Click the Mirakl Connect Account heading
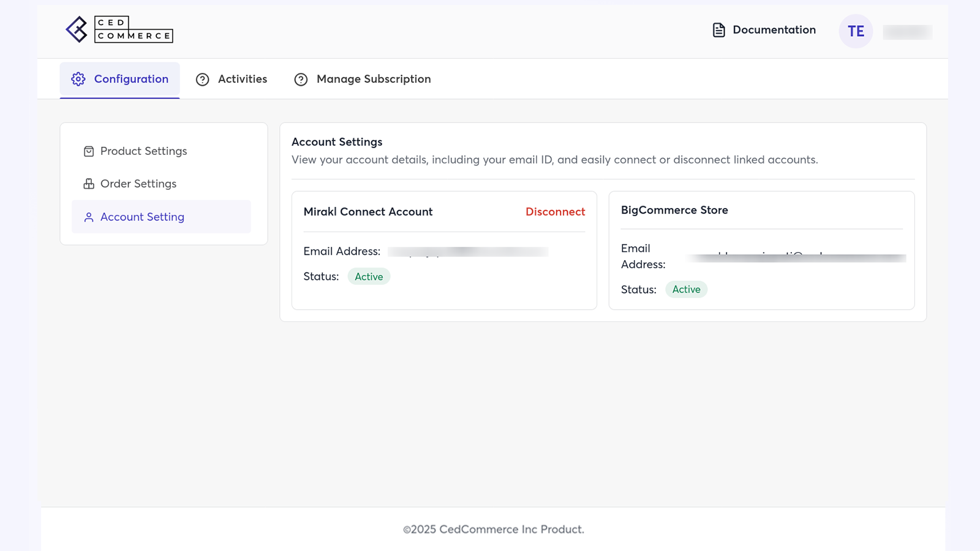Screen dimensions: 980x551 tap(368, 212)
